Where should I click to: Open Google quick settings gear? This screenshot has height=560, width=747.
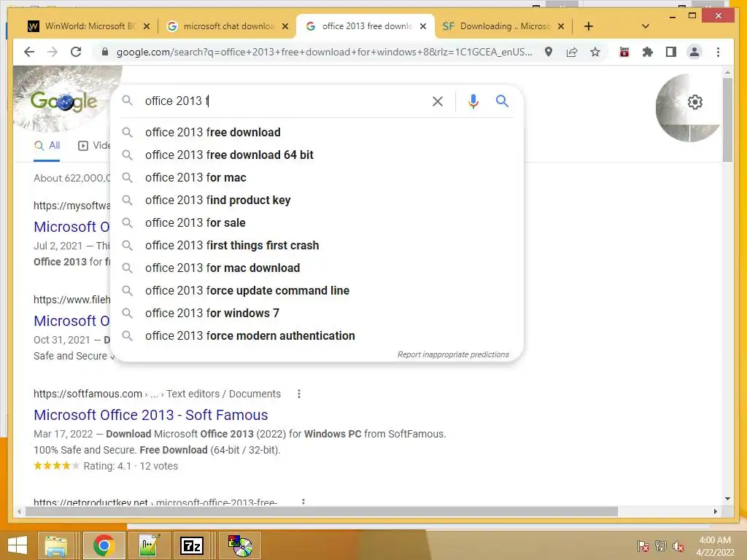pyautogui.click(x=695, y=102)
